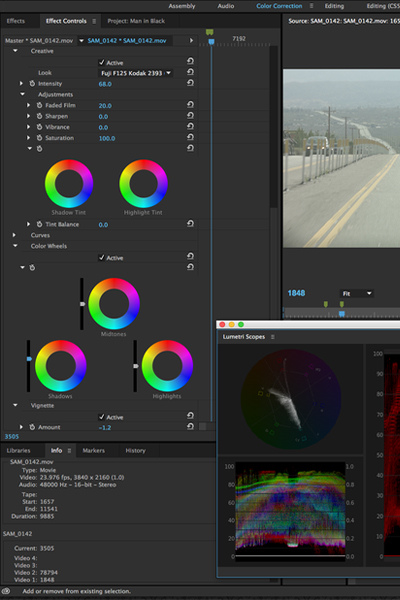This screenshot has height=600, width=400.
Task: Toggle Color Wheels Active checkbox
Action: click(102, 258)
